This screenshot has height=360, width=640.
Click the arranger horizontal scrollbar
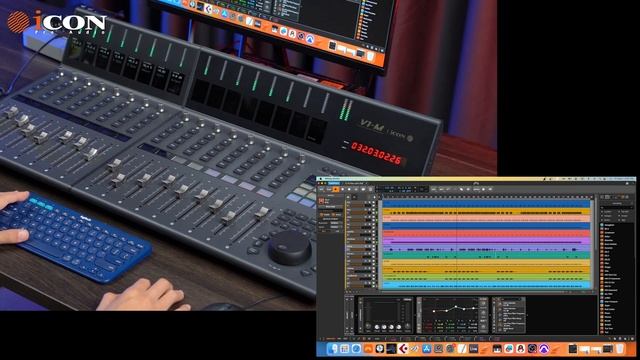coord(486,292)
